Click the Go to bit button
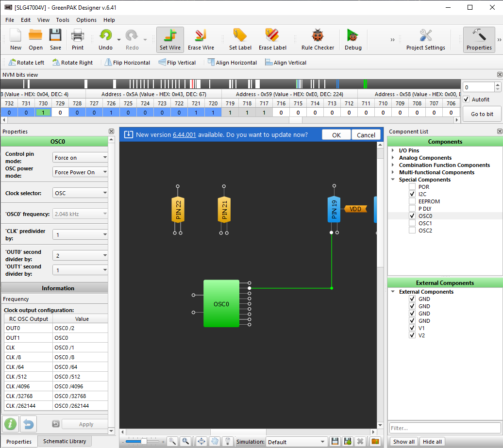Image resolution: width=503 pixels, height=448 pixels. pyautogui.click(x=482, y=114)
